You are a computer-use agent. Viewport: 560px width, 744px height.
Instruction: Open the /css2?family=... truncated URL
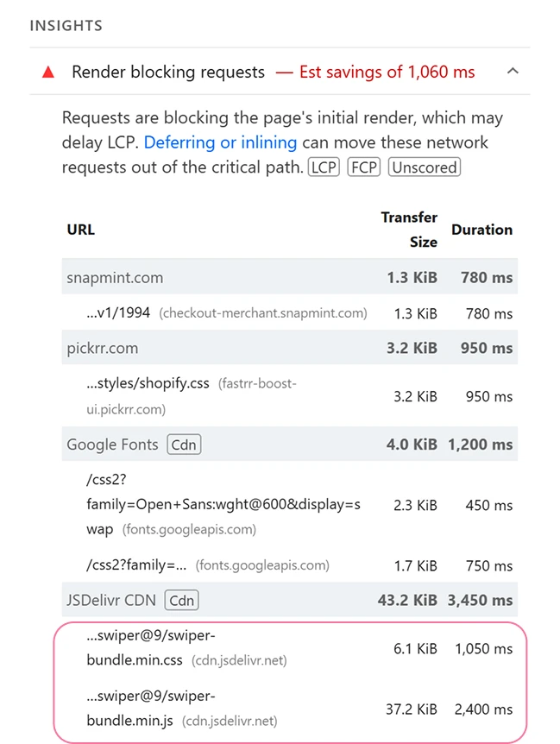tap(136, 565)
